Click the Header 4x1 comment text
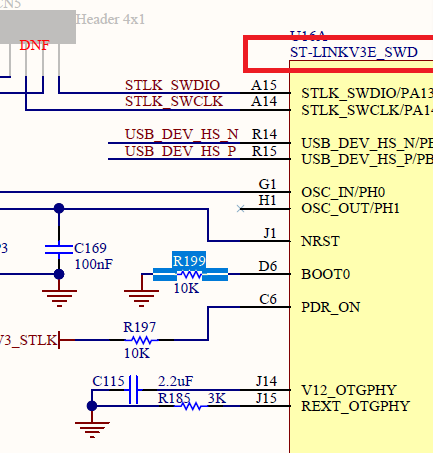This screenshot has width=433, height=453. coord(110,19)
